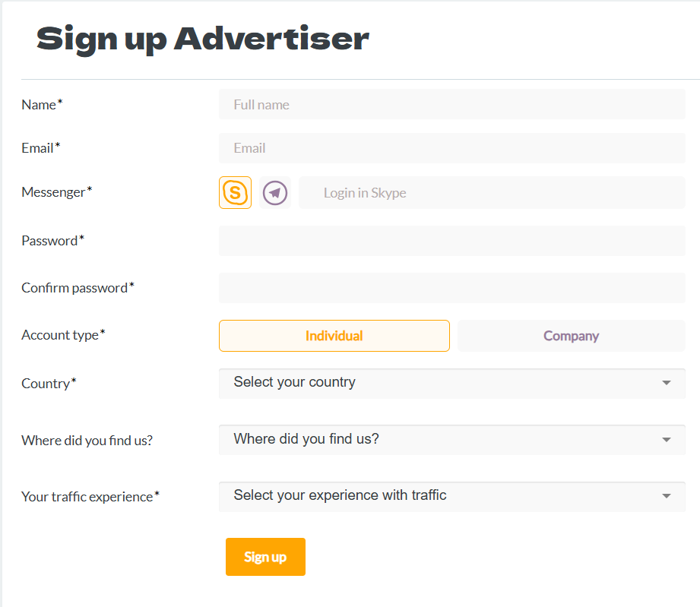Focus the Login in Skype field
Screen dimensions: 700x607
pyautogui.click(x=492, y=193)
